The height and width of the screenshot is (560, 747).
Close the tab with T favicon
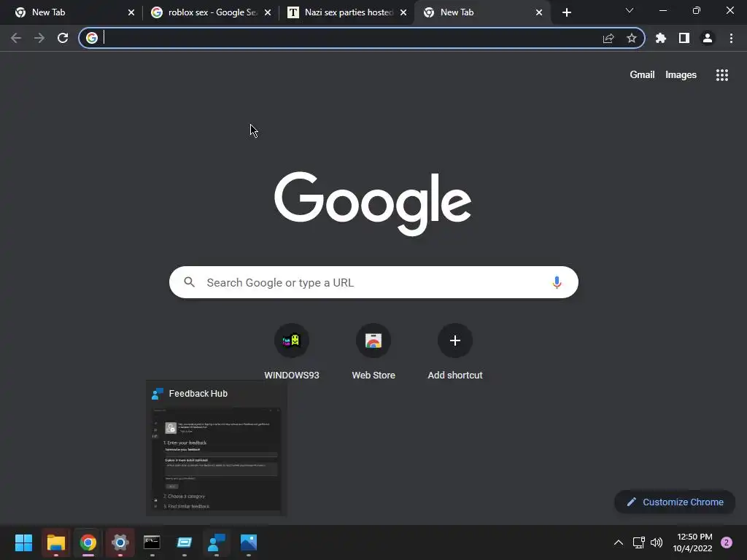point(403,12)
